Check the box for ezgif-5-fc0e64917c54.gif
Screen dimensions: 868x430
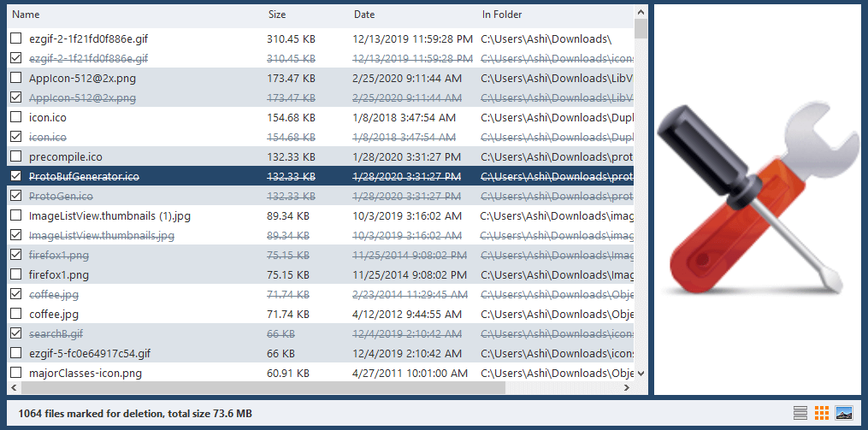point(16,353)
